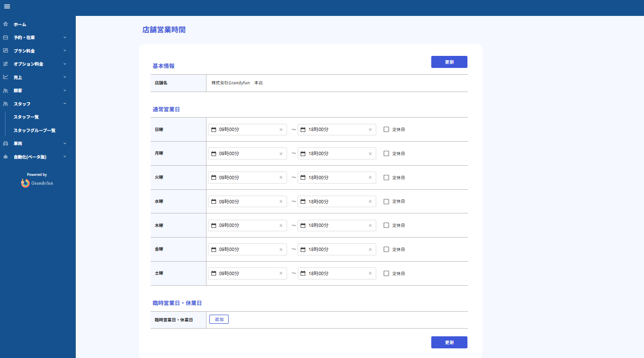Clear 月曜 start time with the × icon
The height and width of the screenshot is (358, 644).
tap(280, 153)
